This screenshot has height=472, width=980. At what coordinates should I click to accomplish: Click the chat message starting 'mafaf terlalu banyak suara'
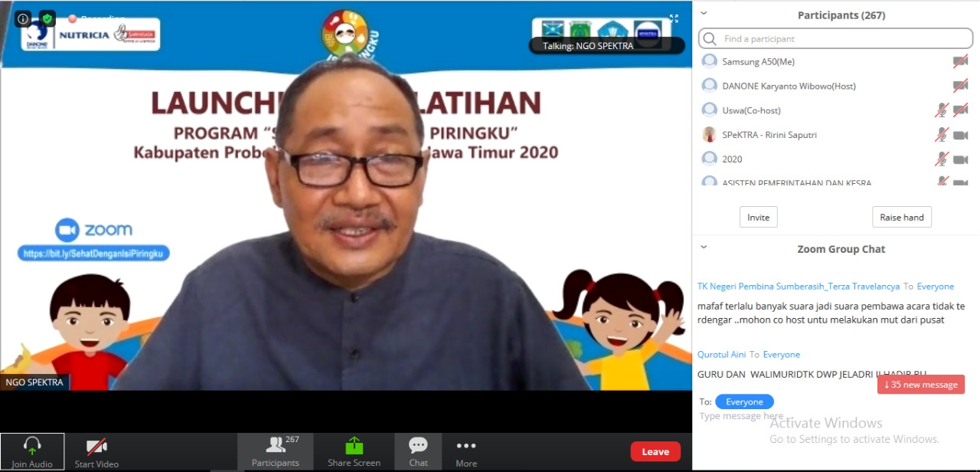coord(831,313)
